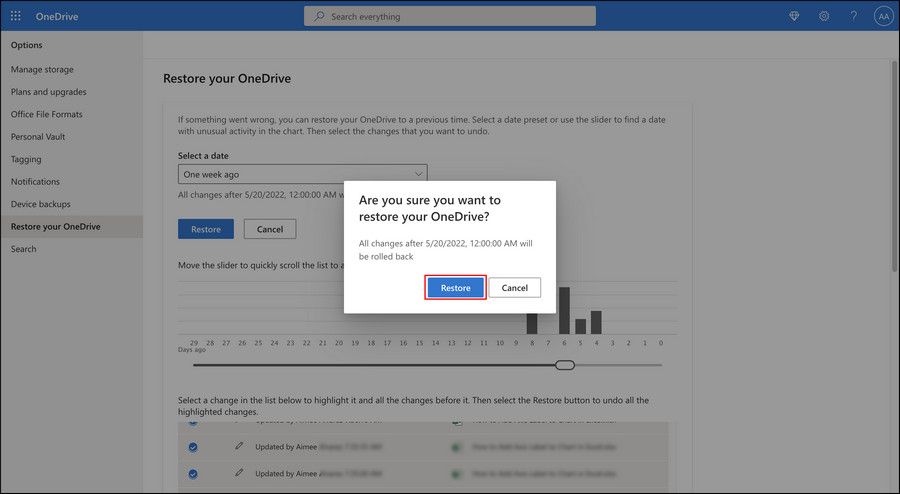Click the activity bar at day 5
Screen dimensions: 900x494
click(x=580, y=326)
